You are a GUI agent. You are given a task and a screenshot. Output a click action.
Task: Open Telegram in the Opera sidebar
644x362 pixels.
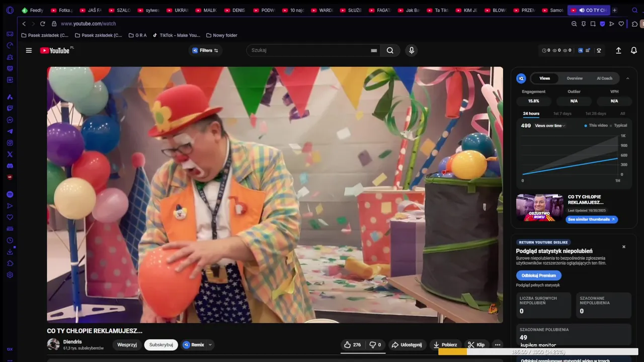click(x=10, y=131)
